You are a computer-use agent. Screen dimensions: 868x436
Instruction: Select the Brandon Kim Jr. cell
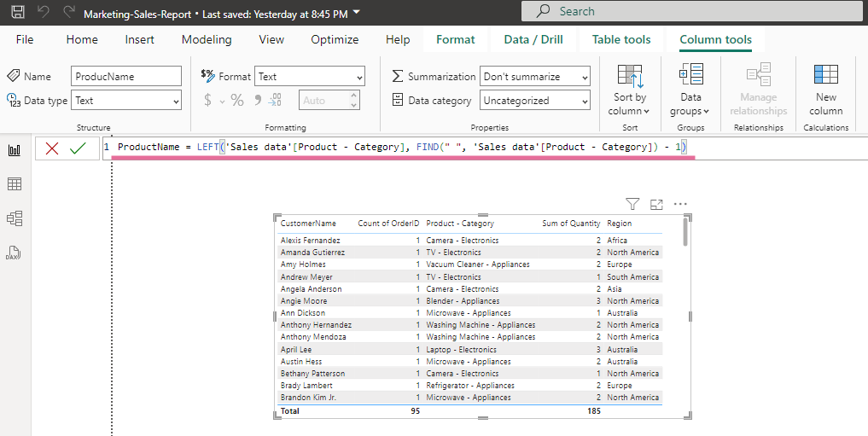coord(308,398)
